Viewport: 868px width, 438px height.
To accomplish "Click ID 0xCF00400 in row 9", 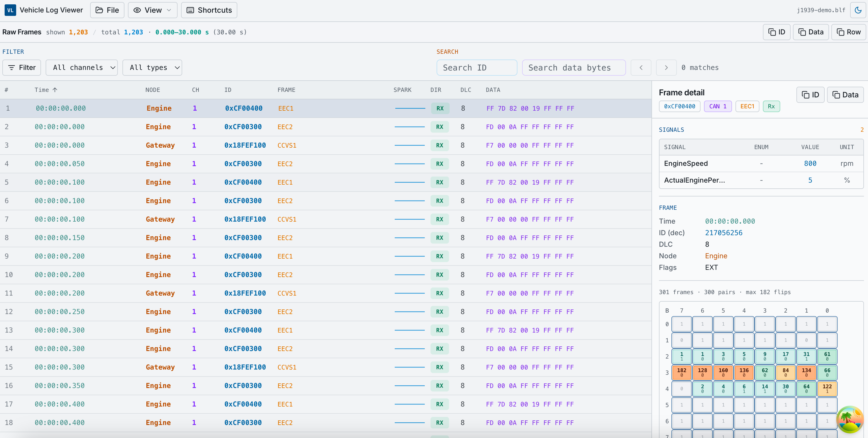I will 243,256.
